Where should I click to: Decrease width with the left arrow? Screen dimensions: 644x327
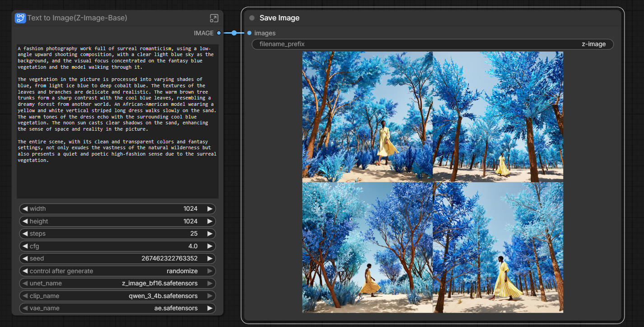25,209
